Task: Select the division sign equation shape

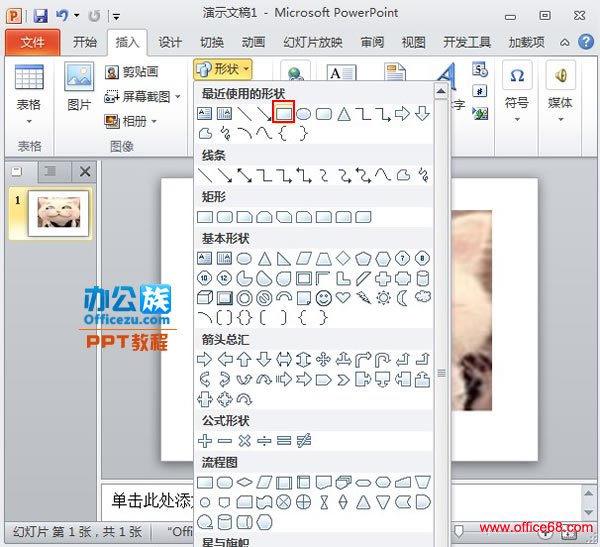Action: coord(264,441)
